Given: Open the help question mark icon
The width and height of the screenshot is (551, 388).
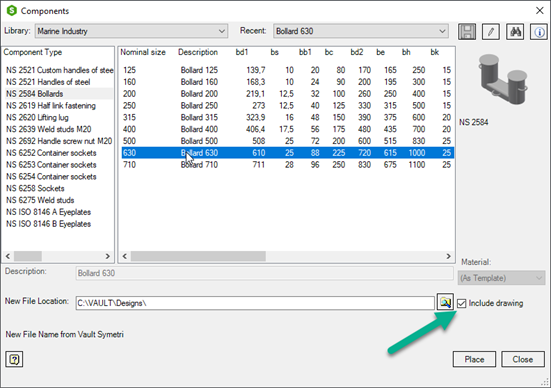Looking at the screenshot, I should [x=14, y=359].
